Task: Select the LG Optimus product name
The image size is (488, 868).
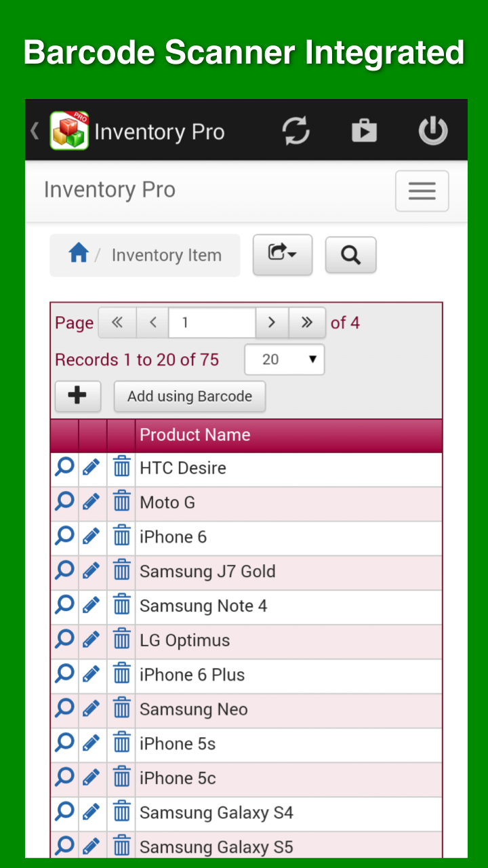Action: pyautogui.click(x=185, y=641)
